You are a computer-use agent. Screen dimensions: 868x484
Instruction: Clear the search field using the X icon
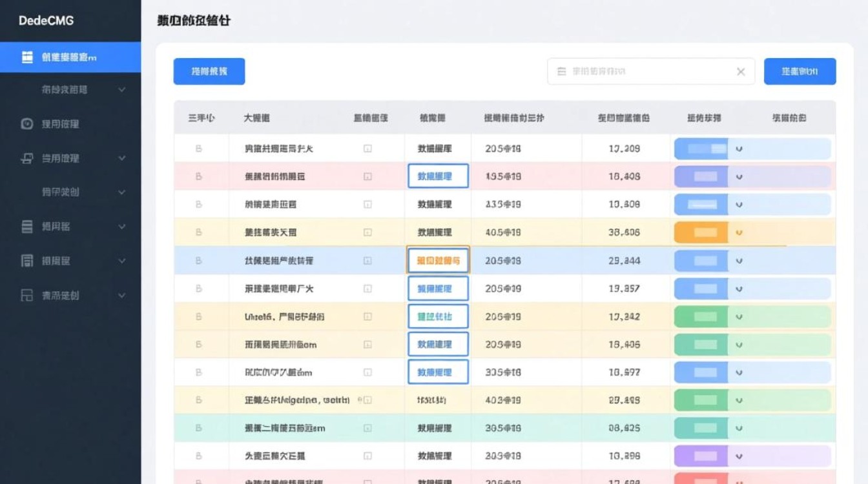(740, 71)
